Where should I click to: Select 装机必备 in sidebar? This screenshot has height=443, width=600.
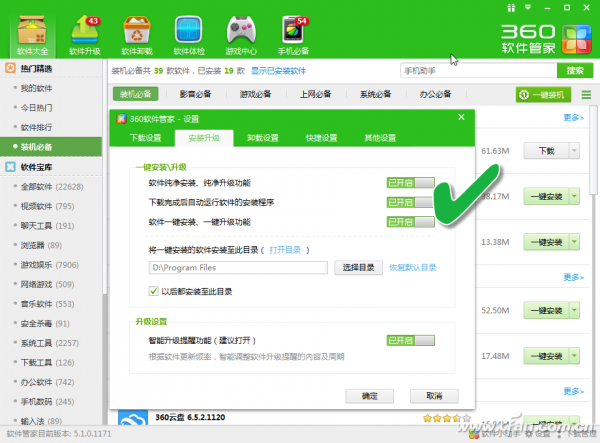(x=51, y=147)
